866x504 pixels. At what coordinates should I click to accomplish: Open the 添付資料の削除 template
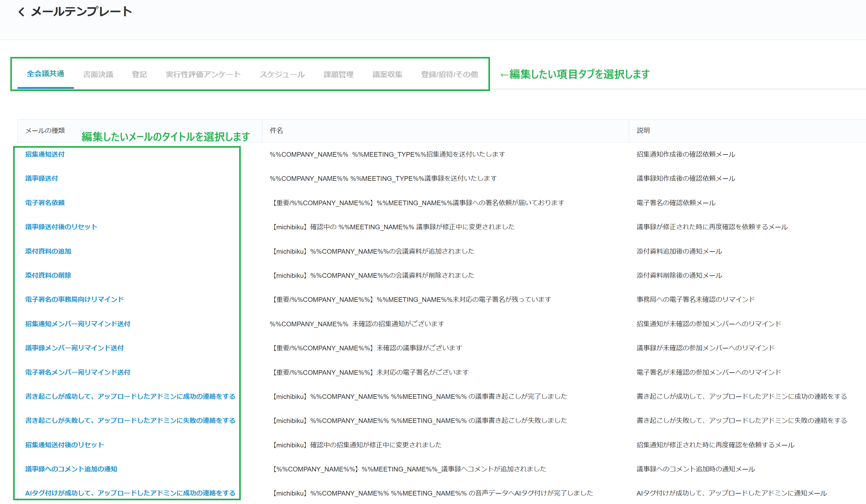point(48,275)
